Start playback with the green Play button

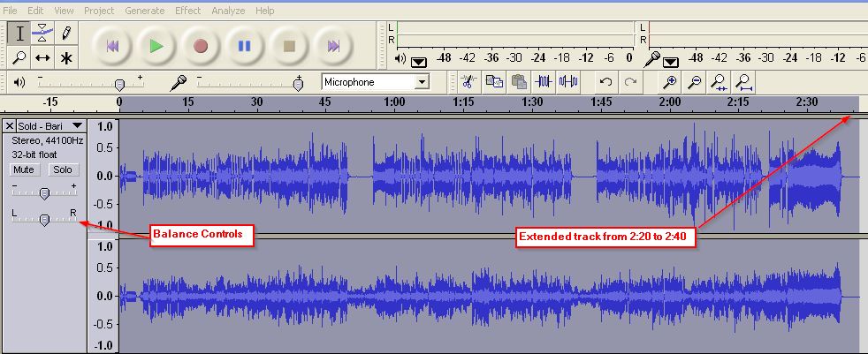tap(156, 46)
